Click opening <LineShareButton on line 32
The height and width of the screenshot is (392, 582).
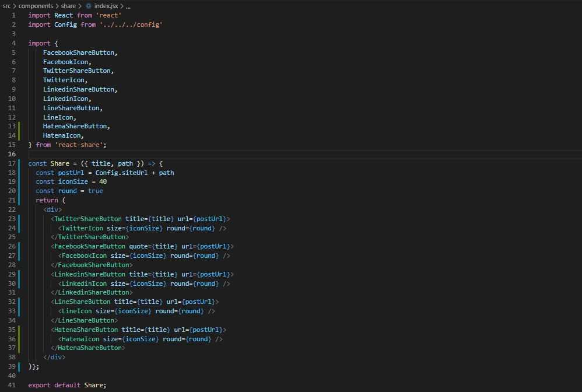tap(80, 301)
